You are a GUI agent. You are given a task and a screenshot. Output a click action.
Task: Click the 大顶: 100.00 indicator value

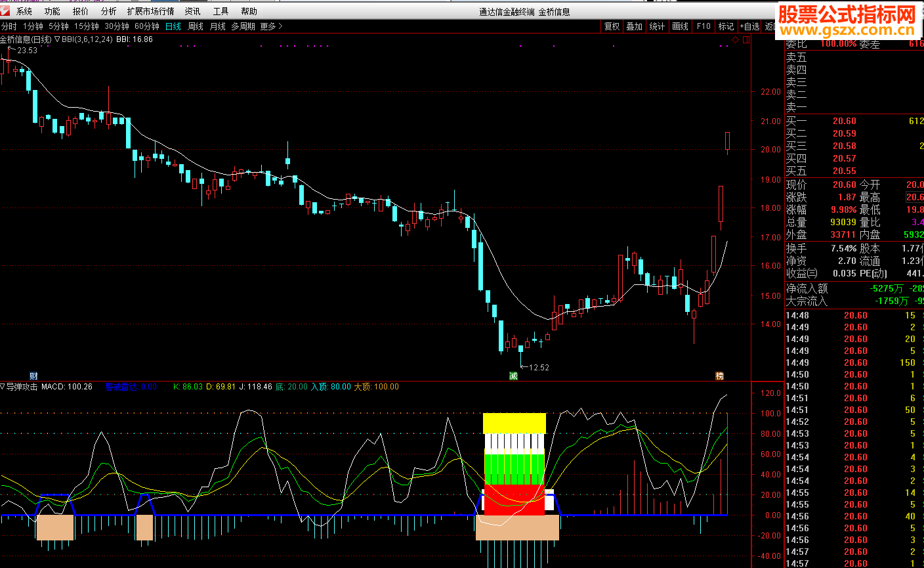click(377, 387)
